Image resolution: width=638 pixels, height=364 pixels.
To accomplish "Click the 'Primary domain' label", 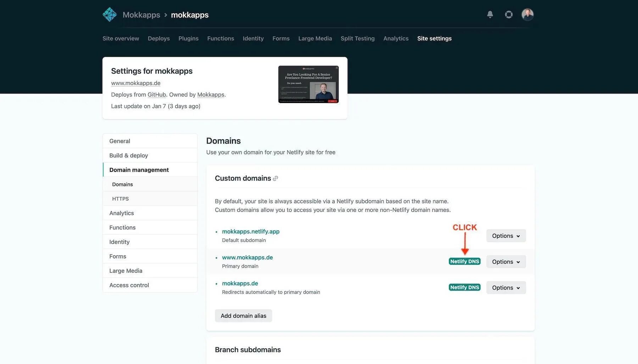I will tap(240, 266).
